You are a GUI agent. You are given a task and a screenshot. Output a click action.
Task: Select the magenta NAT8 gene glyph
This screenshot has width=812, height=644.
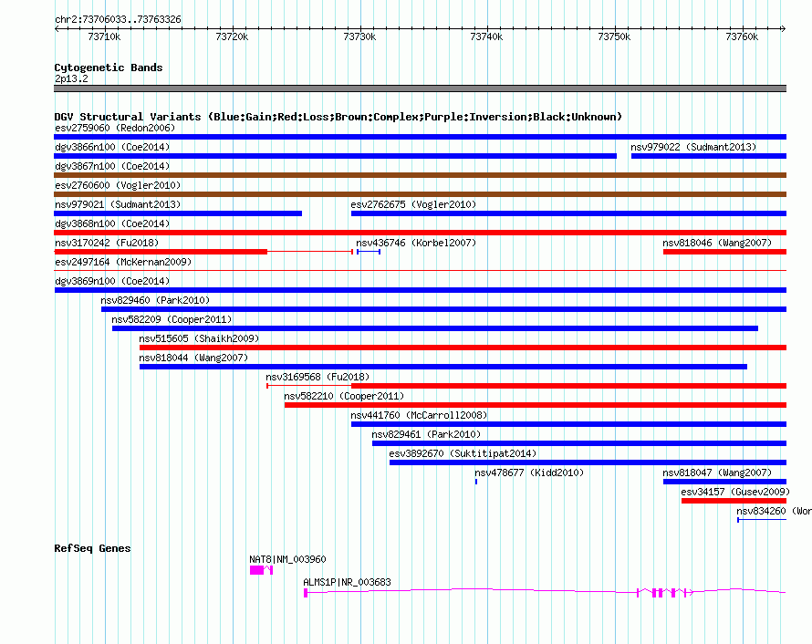tap(261, 570)
